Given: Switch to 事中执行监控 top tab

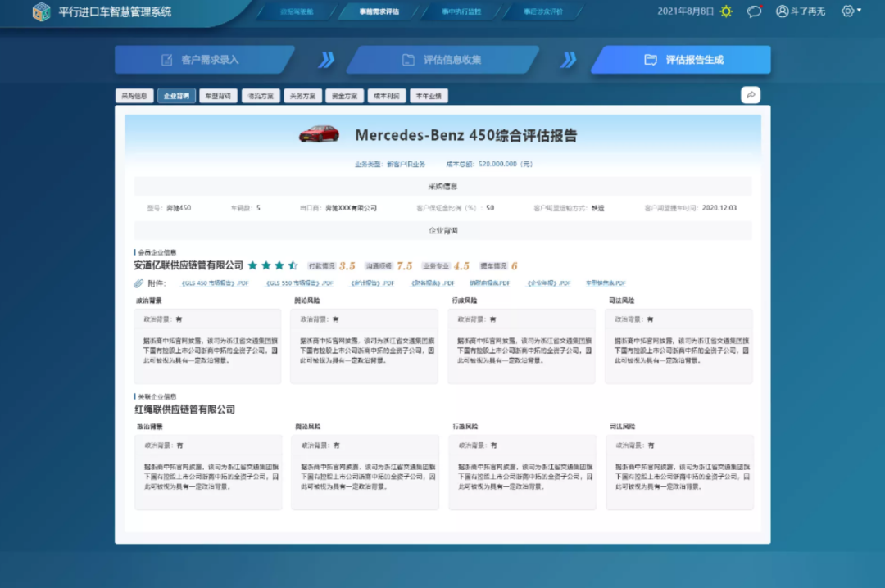Looking at the screenshot, I should pos(461,11).
